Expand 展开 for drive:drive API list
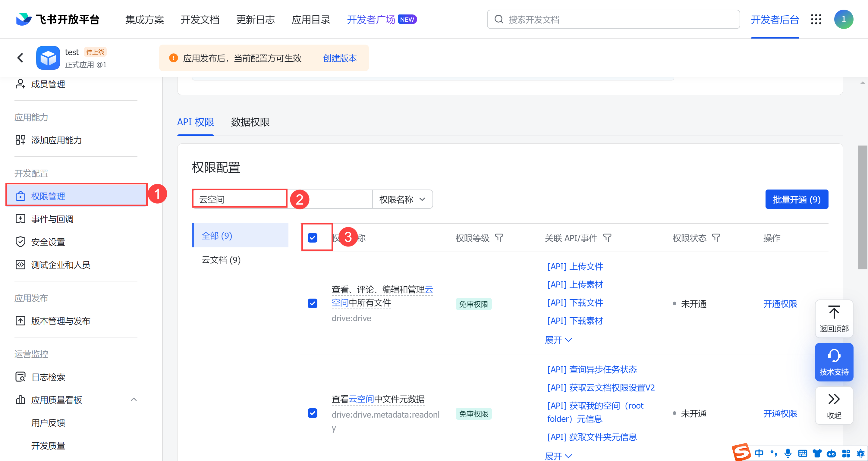 coord(558,340)
